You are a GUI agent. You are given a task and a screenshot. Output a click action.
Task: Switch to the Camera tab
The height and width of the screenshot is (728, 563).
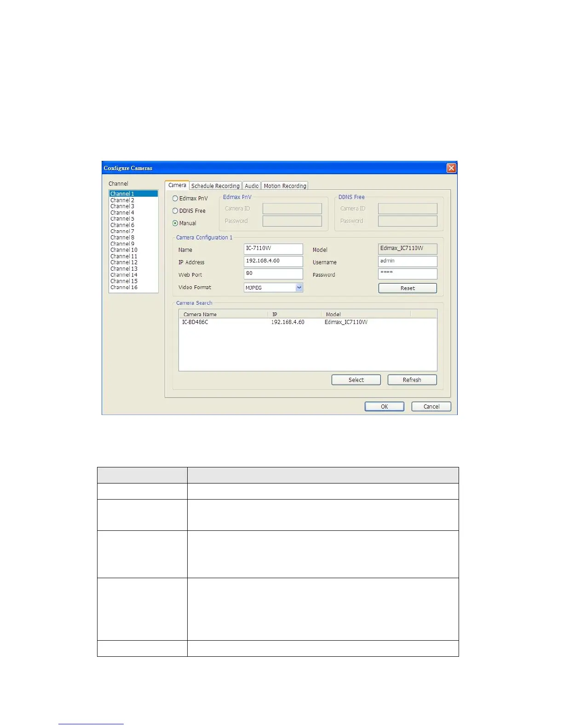click(x=177, y=185)
